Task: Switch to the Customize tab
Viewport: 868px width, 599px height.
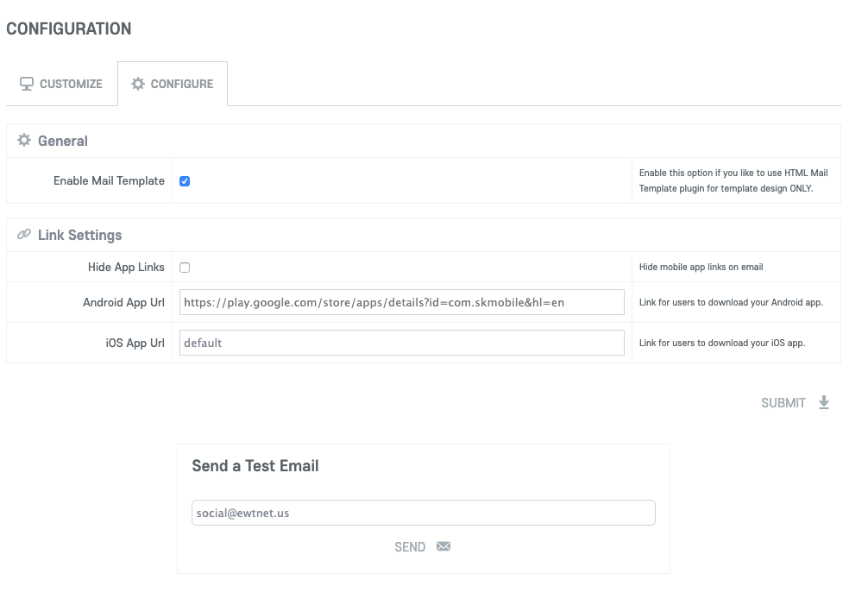Action: click(61, 84)
